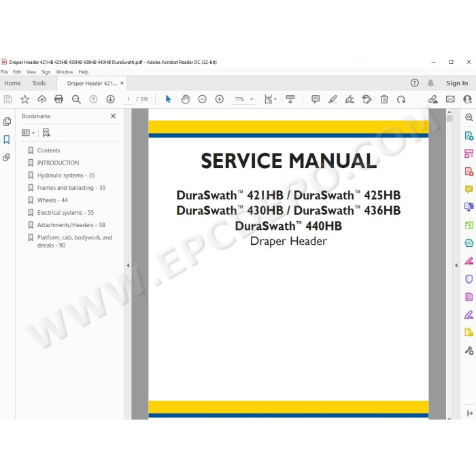Open the View menu
Viewport: 476px width, 476px height.
[31, 72]
